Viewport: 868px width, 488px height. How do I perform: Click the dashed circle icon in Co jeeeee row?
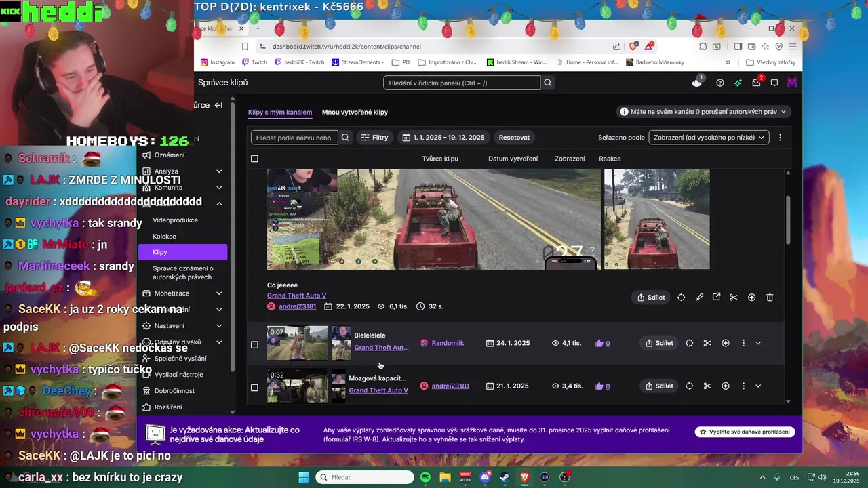click(x=681, y=297)
